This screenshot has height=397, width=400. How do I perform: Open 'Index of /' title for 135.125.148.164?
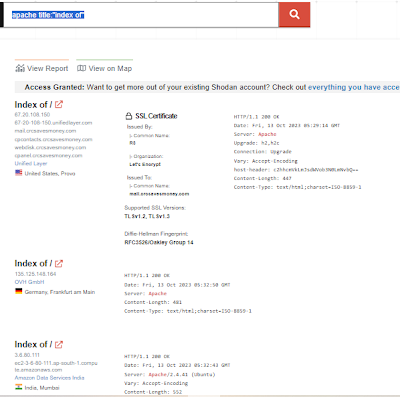33,263
